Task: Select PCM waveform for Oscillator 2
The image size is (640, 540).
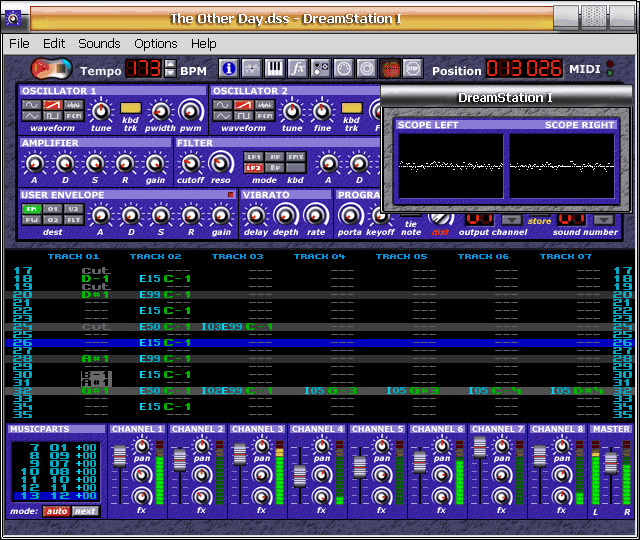Action: (x=264, y=116)
